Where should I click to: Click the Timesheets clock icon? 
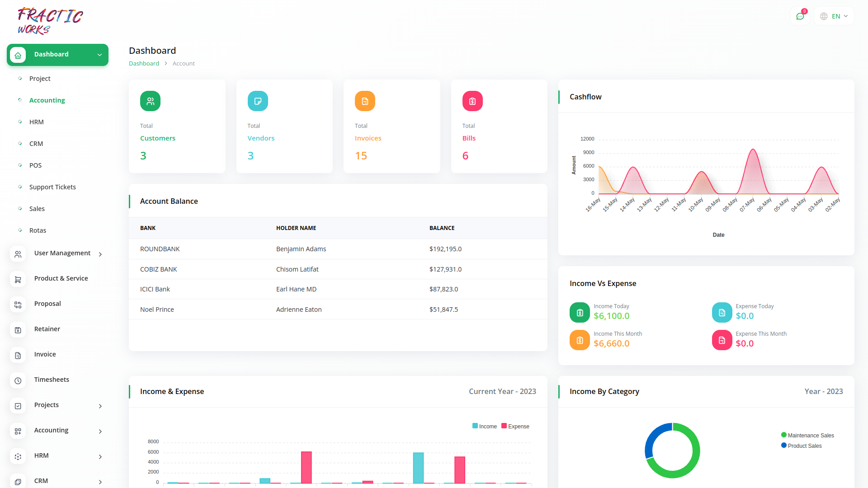click(18, 381)
